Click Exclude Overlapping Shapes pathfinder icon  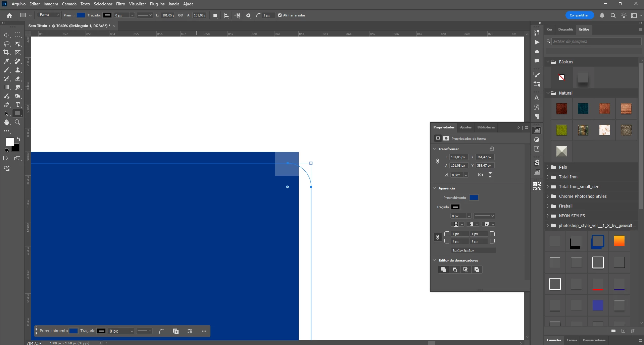(477, 270)
